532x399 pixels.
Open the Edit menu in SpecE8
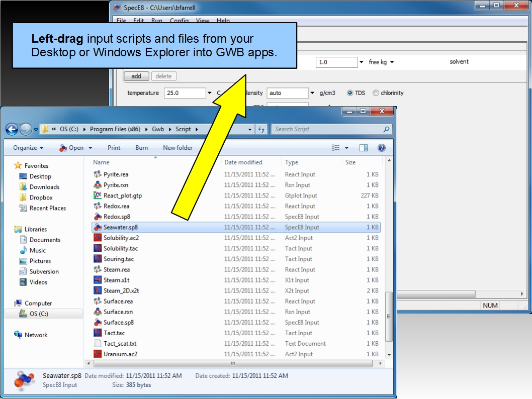pos(138,20)
